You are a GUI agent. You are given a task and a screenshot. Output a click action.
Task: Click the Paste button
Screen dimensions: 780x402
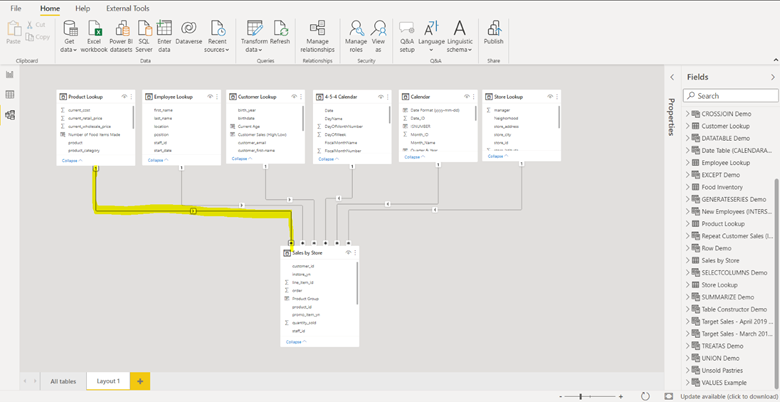13,32
